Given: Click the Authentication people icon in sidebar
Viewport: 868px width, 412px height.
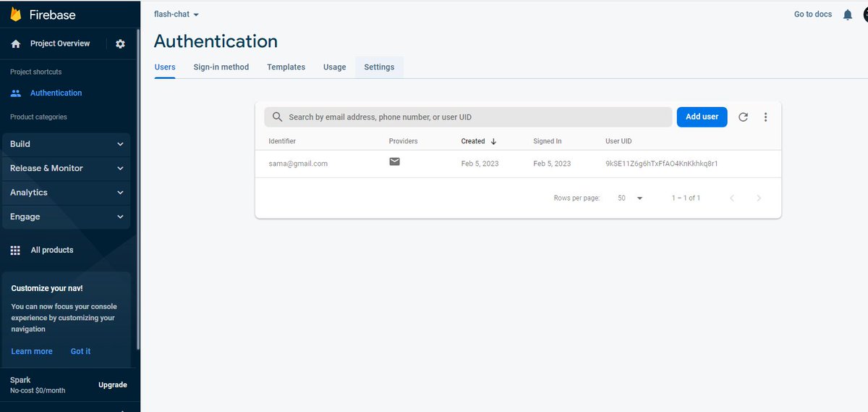Looking at the screenshot, I should point(16,93).
